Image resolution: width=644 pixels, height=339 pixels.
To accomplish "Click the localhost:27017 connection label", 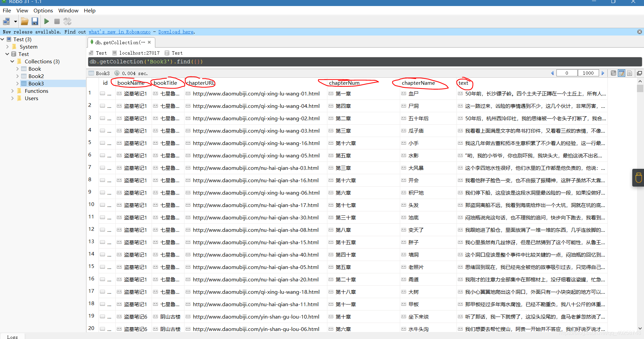I will [x=139, y=53].
